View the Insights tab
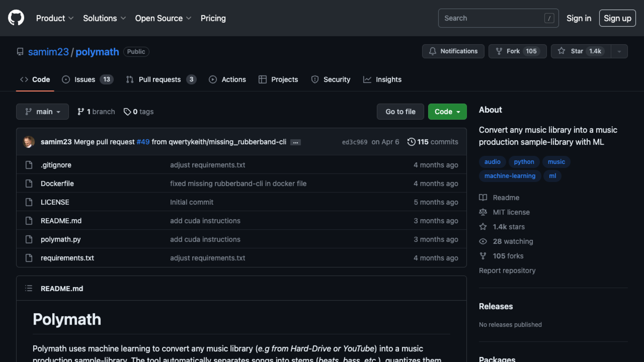The width and height of the screenshot is (644, 362). [x=382, y=80]
